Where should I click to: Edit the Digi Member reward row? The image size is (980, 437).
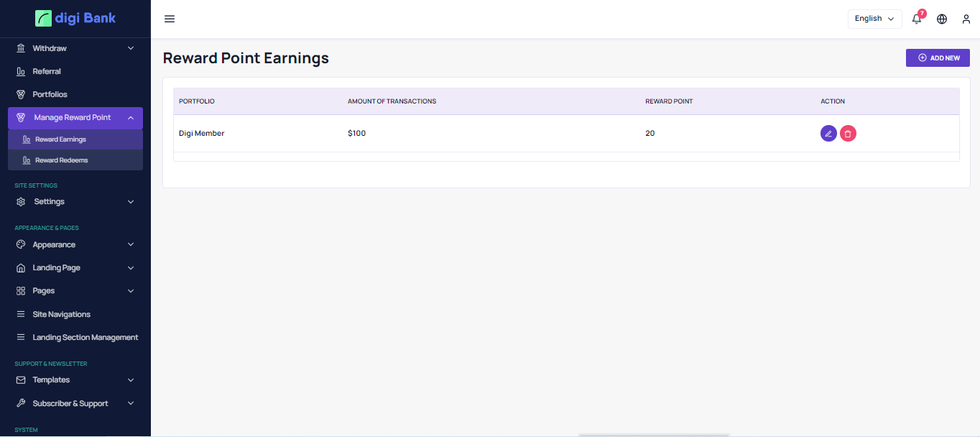828,134
